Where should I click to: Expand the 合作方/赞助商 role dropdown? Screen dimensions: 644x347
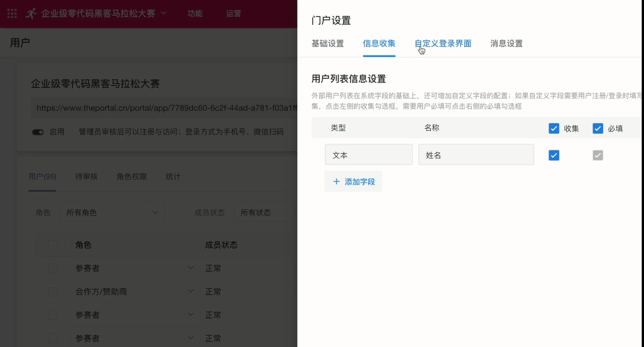click(x=190, y=291)
